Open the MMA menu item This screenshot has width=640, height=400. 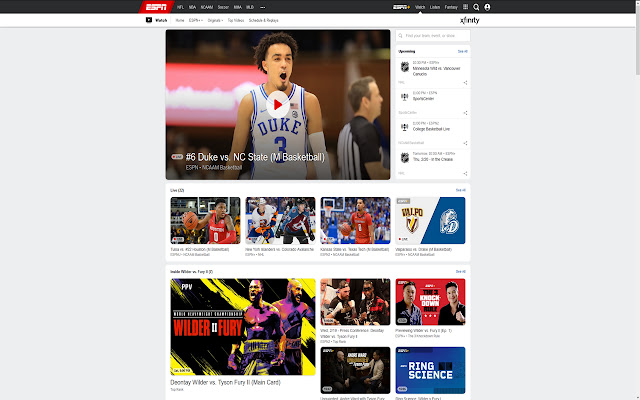point(238,7)
